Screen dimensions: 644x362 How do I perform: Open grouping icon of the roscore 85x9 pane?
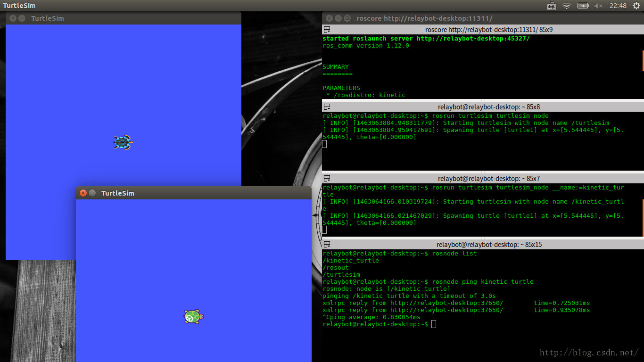327,29
